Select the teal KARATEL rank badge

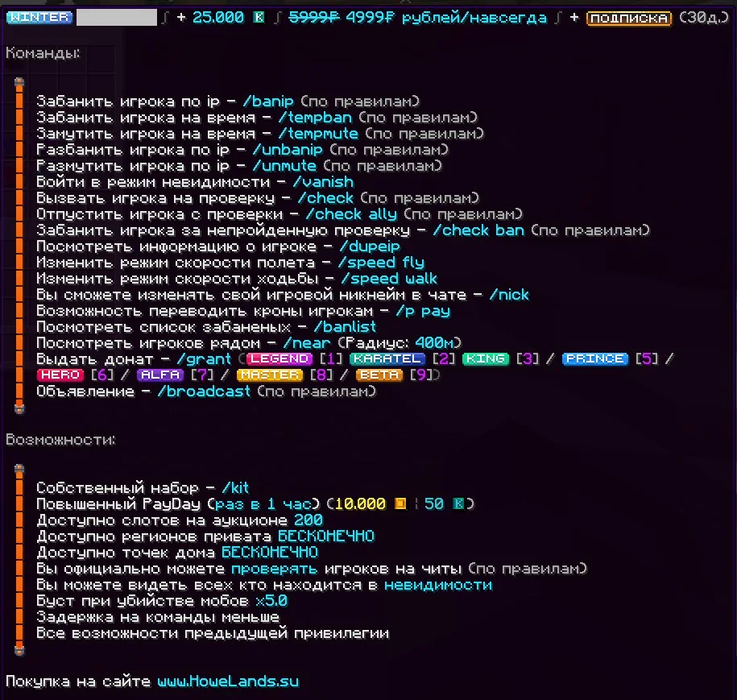coord(387,358)
